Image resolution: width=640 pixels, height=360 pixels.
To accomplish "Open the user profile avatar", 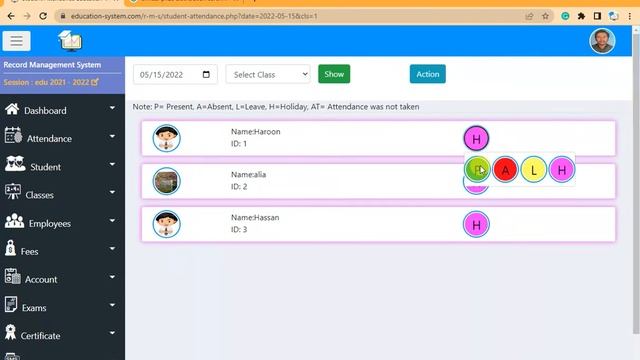I will click(x=602, y=41).
